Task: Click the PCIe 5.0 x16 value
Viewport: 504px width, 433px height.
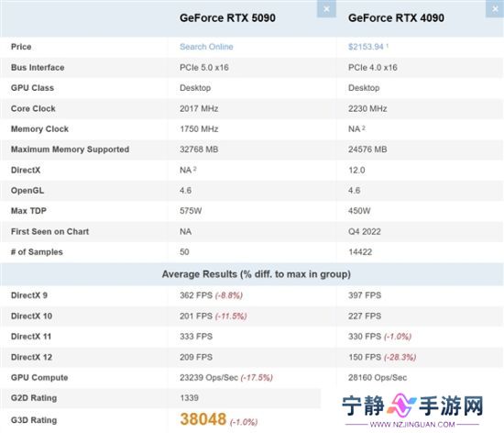Action: pos(204,68)
